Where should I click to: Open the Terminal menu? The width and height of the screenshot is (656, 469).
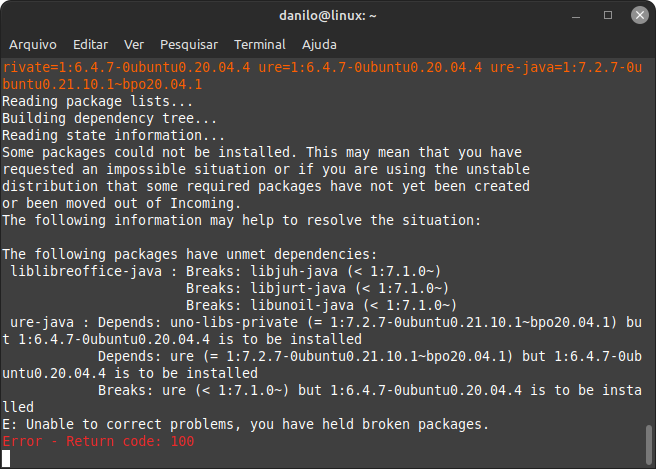pyautogui.click(x=260, y=44)
